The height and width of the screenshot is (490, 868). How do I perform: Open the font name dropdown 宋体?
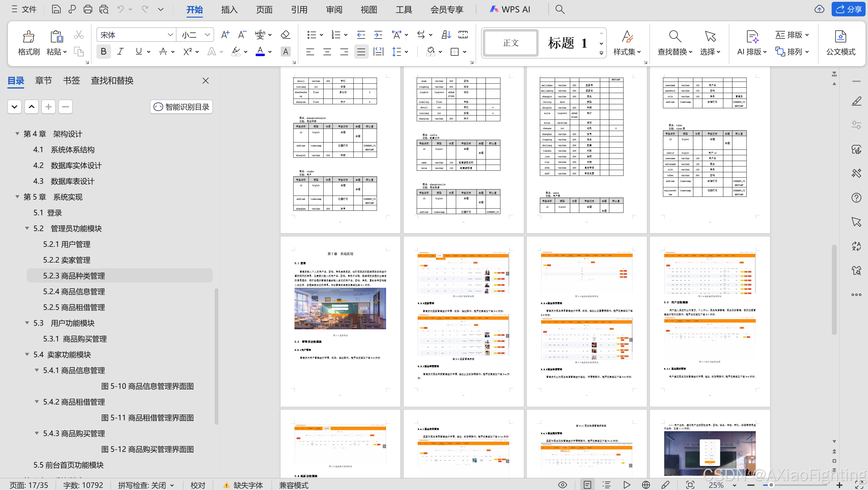(x=170, y=35)
